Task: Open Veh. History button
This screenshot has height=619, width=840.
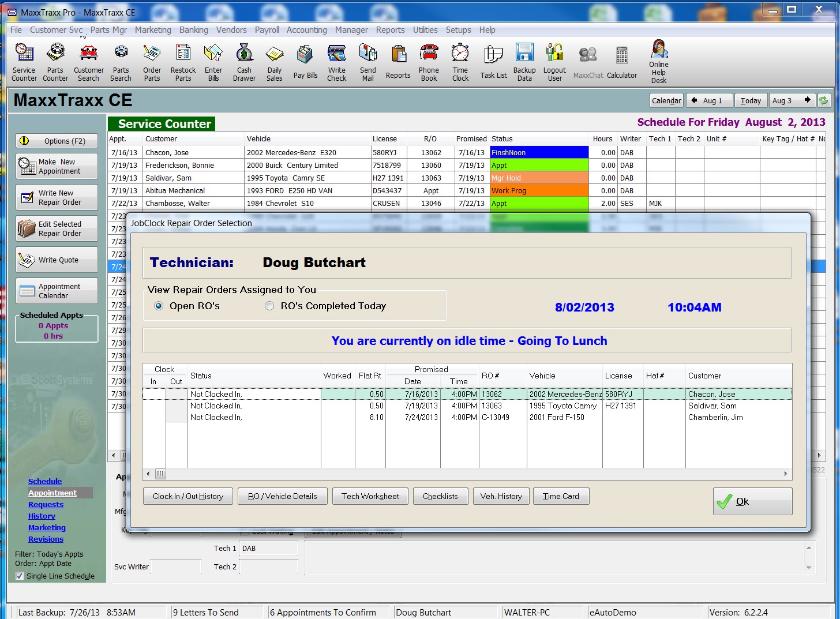Action: click(x=501, y=496)
